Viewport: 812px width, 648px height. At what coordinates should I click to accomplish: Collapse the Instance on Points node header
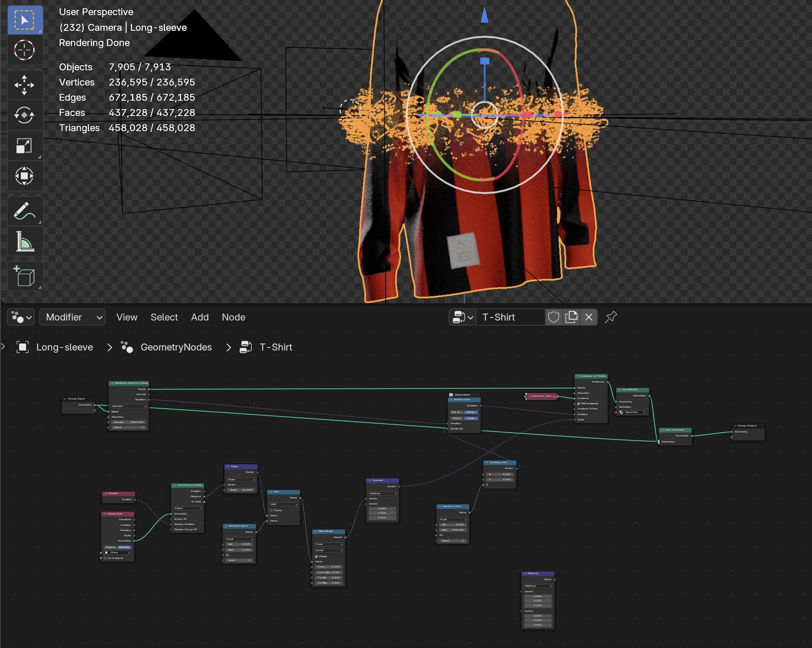point(578,376)
